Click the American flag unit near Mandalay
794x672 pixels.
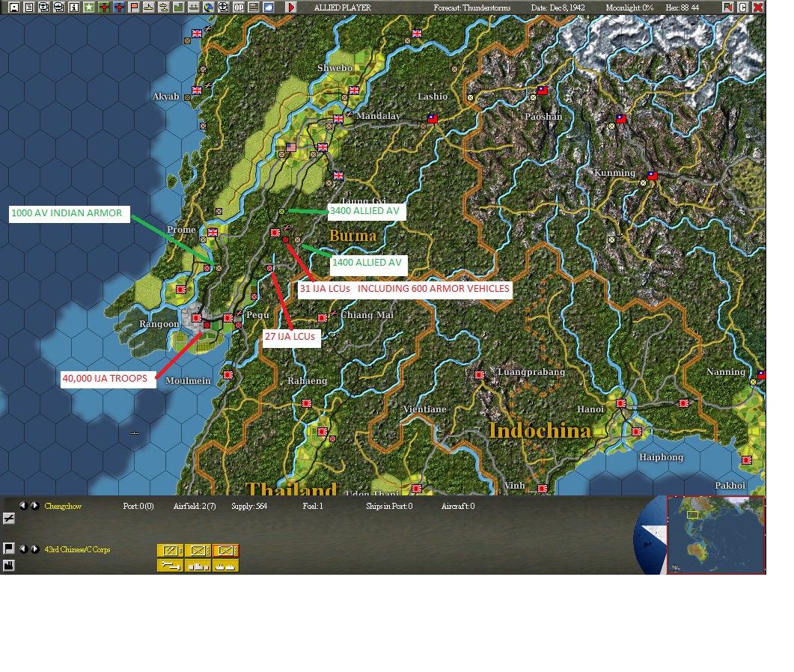pyautogui.click(x=291, y=147)
